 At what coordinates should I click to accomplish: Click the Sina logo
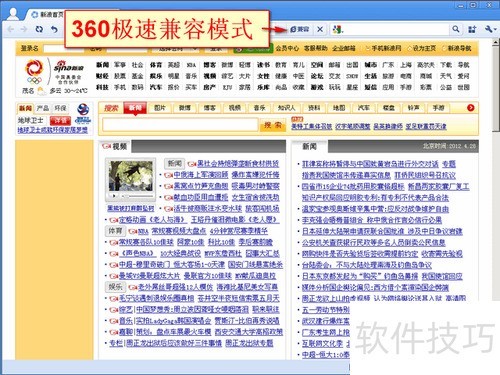pyautogui.click(x=68, y=66)
